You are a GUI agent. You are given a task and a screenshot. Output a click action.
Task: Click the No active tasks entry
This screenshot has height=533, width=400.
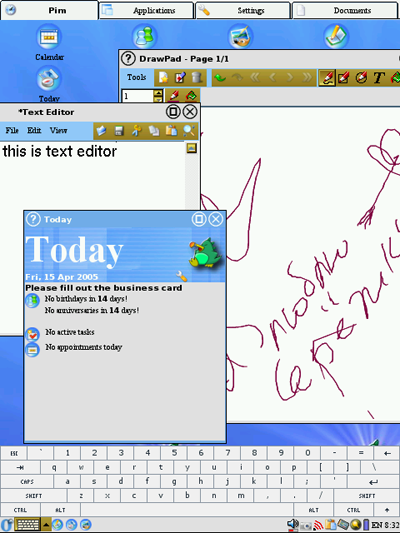(x=70, y=332)
